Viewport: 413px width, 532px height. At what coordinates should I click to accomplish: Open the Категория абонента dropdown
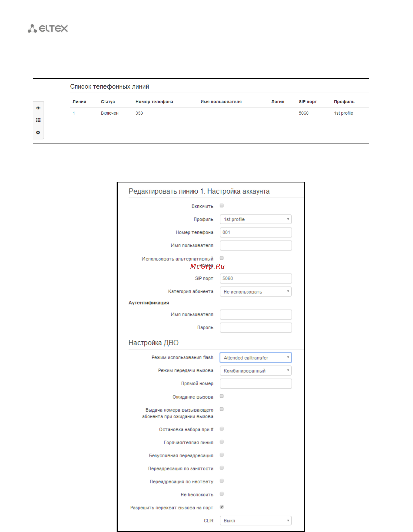point(256,292)
